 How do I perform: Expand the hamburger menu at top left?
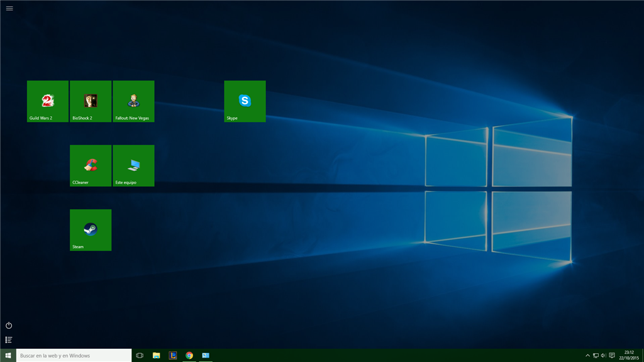pos(9,8)
